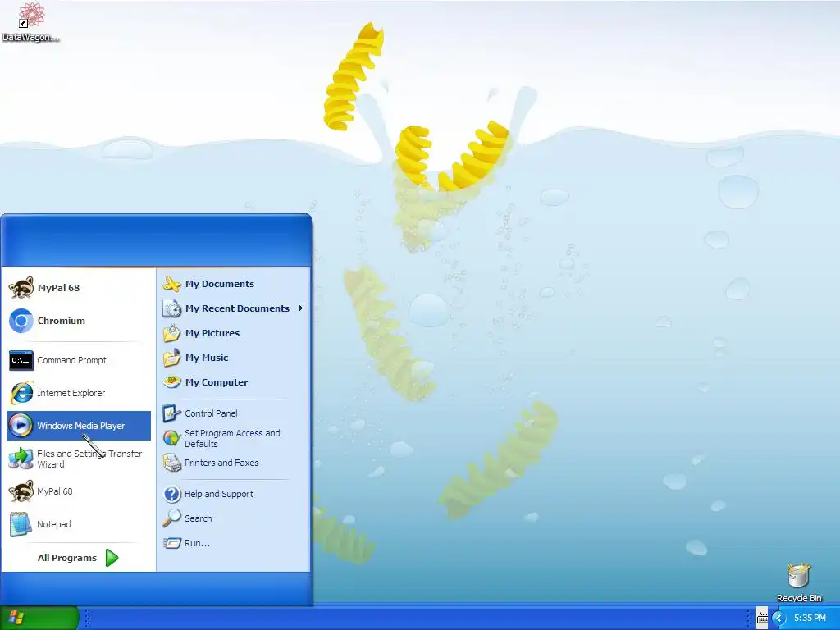Click the keyboard icon in the system tray
This screenshot has height=630, width=840.
762,619
